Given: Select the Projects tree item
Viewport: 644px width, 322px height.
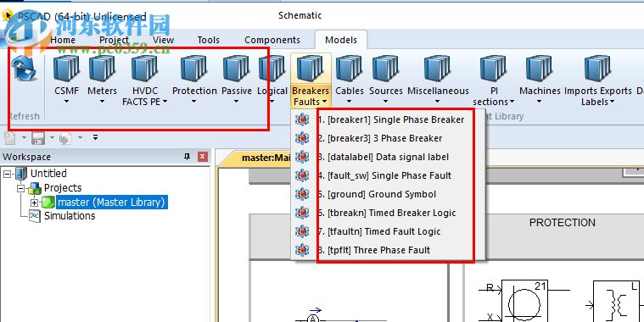Looking at the screenshot, I should click(63, 188).
